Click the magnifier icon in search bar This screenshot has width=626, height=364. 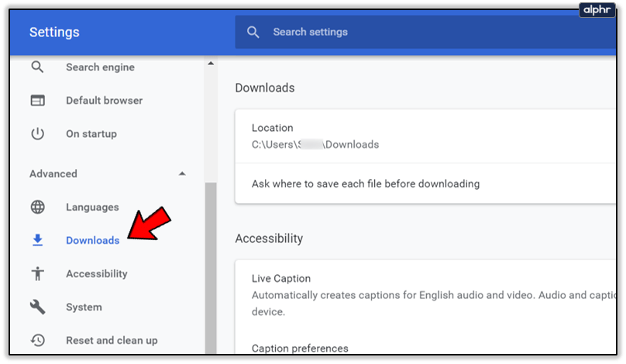[253, 32]
